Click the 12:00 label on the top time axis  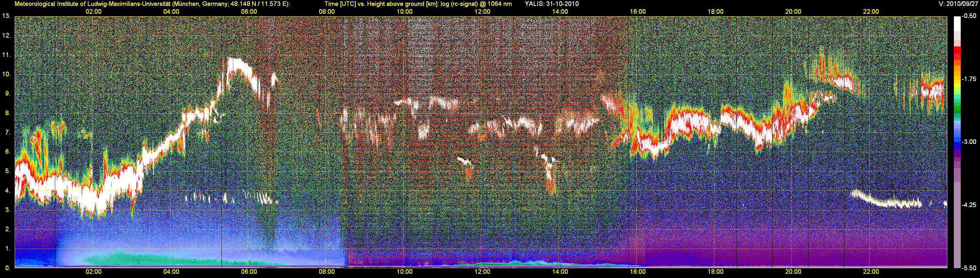click(482, 12)
